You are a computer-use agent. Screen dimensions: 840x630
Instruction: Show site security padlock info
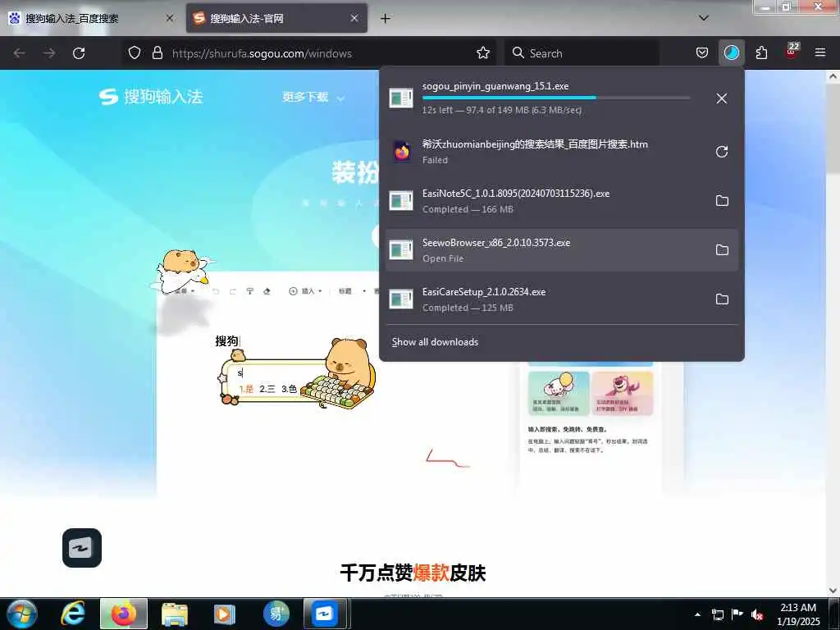tap(157, 53)
